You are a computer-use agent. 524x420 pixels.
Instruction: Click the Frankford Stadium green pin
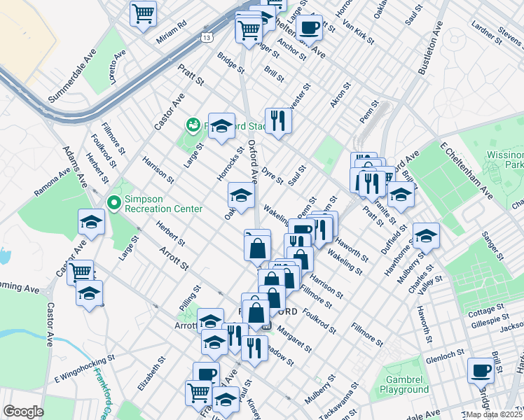(x=192, y=125)
